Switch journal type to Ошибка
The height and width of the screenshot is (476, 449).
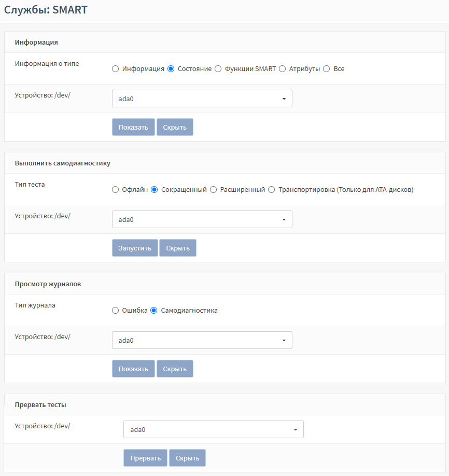pos(116,311)
